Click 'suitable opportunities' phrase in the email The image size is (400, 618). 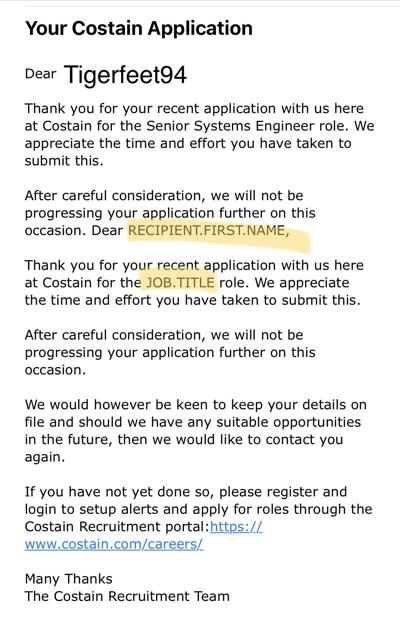(x=288, y=422)
